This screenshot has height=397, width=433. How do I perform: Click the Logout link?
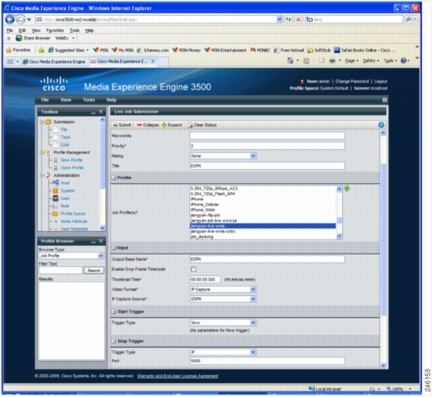click(381, 81)
